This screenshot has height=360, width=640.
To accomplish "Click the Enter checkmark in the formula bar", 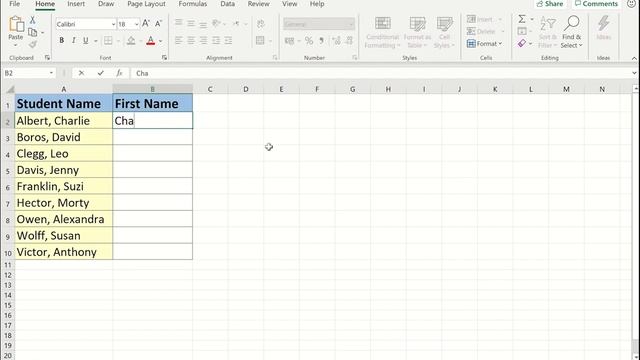I will 100,73.
